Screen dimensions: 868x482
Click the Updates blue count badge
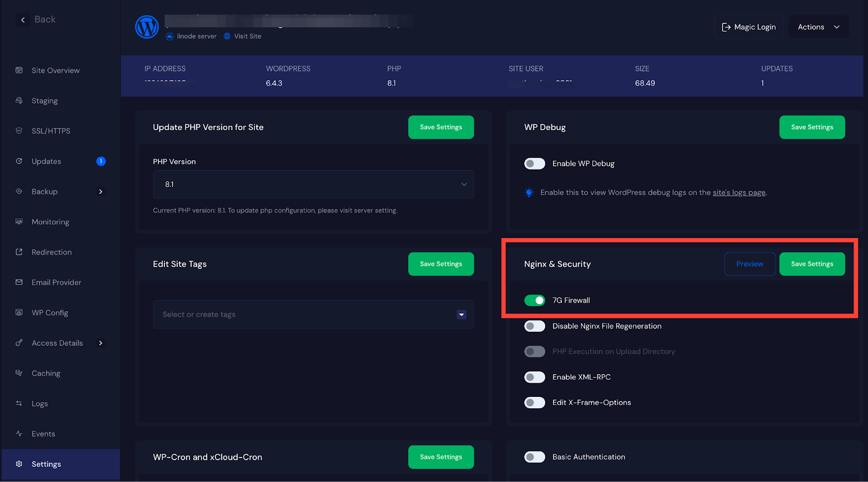(101, 161)
